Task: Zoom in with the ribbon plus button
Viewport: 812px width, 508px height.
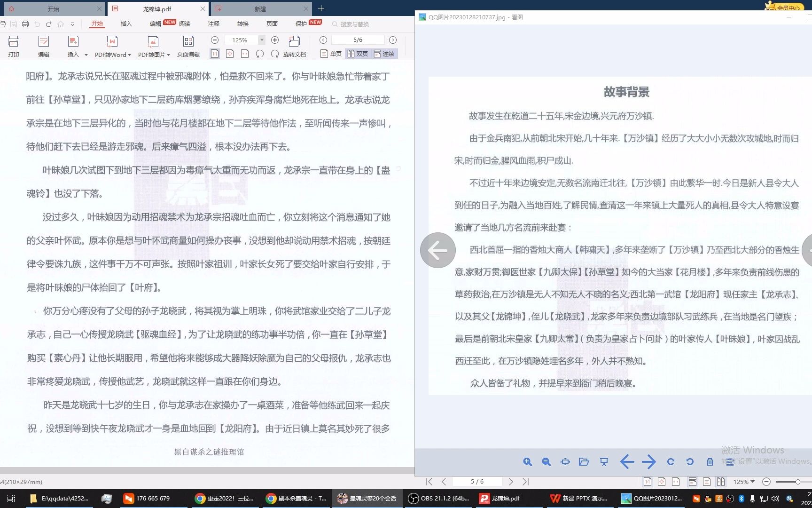Action: click(x=275, y=40)
